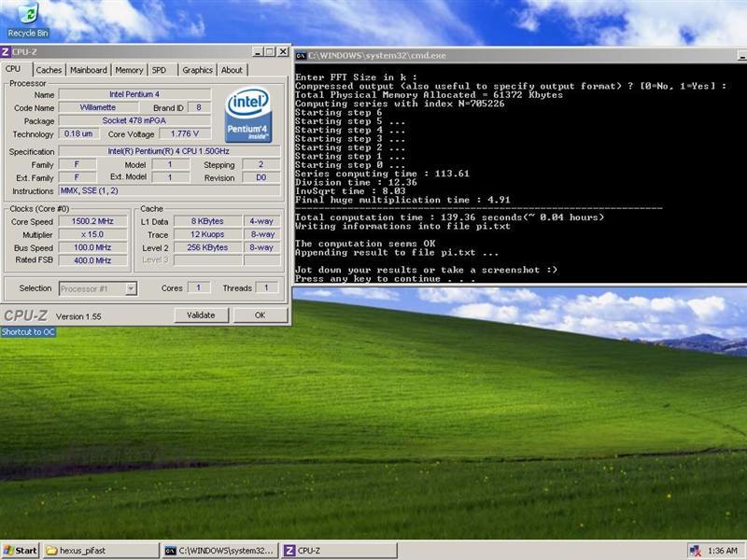Switch to the Memory tab
Image resolution: width=747 pixels, height=560 pixels.
tap(129, 70)
